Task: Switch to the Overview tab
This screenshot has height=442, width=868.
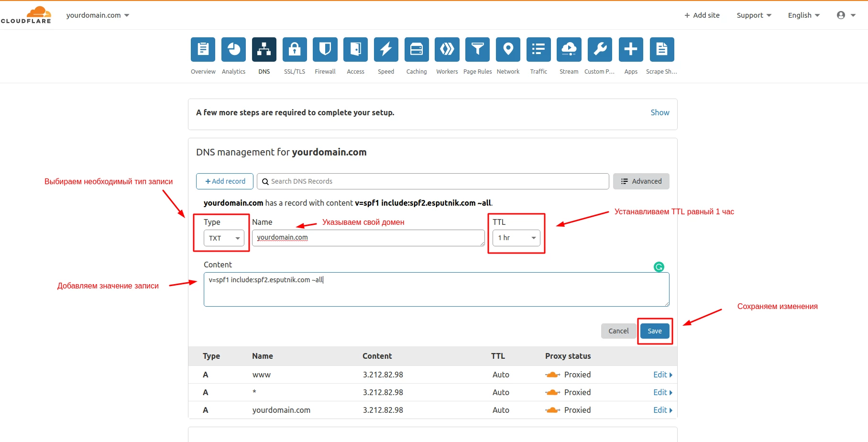Action: 203,50
